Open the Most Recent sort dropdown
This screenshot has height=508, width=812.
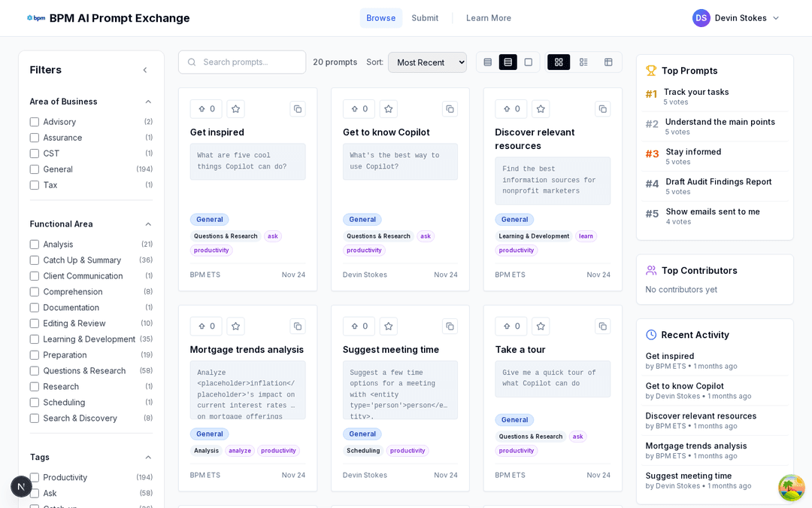[x=427, y=62]
